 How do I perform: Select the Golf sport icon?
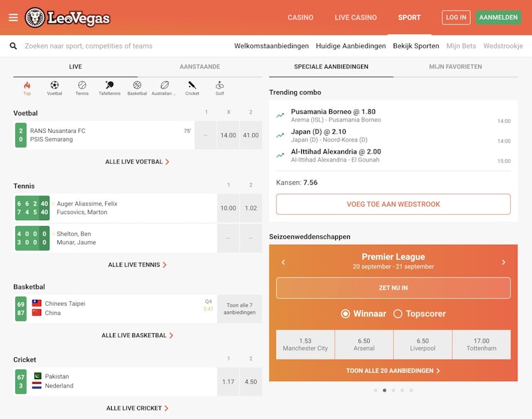coord(219,88)
